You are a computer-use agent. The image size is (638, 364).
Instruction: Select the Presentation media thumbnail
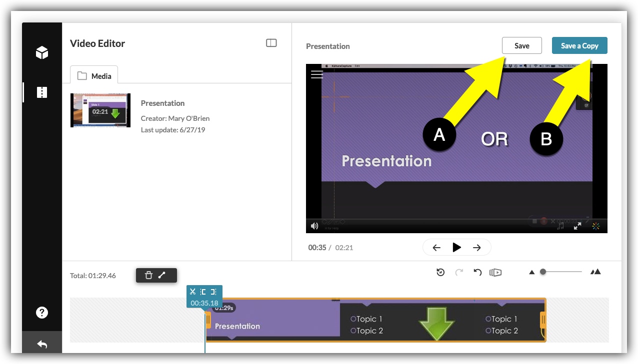tap(100, 110)
